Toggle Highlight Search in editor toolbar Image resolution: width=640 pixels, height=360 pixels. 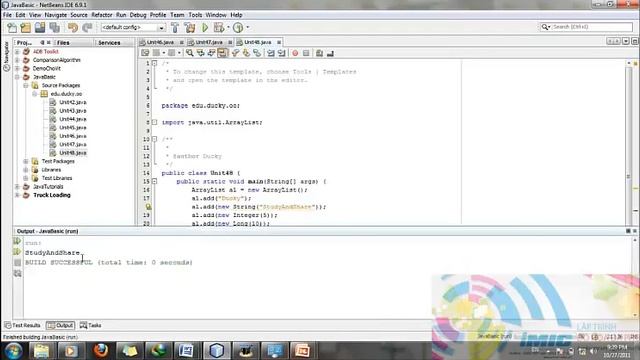[x=222, y=53]
